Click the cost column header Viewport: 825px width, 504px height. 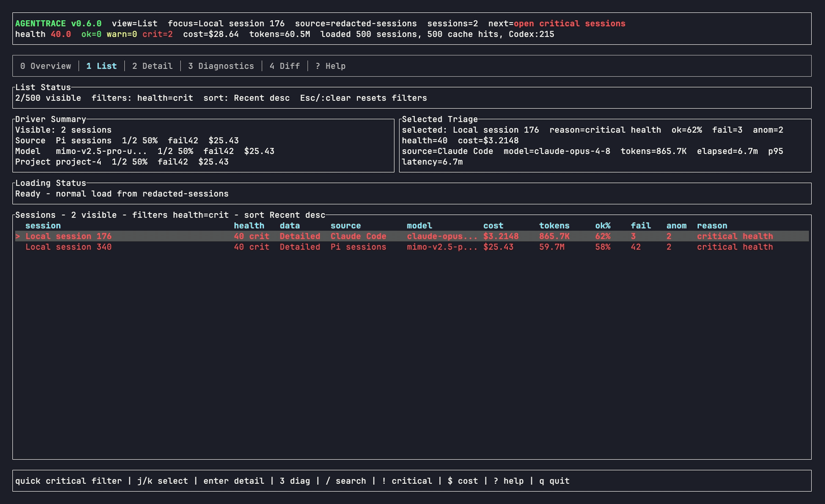[493, 226]
